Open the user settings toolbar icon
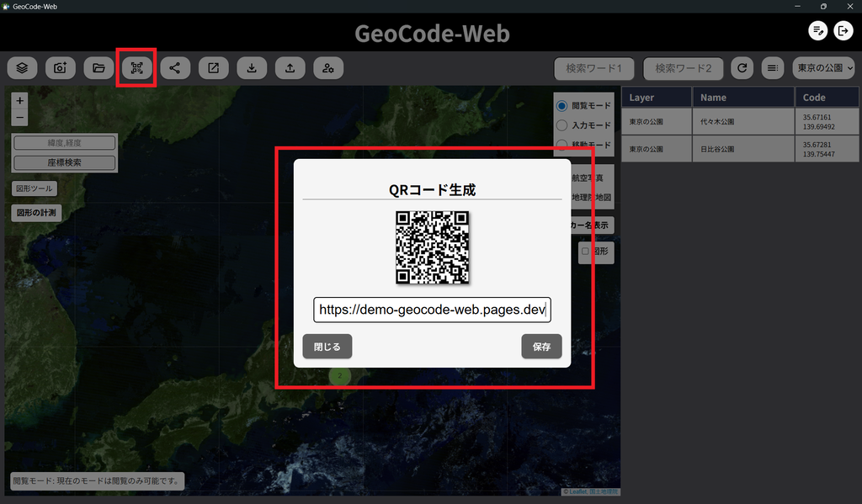This screenshot has width=862, height=504. click(328, 68)
